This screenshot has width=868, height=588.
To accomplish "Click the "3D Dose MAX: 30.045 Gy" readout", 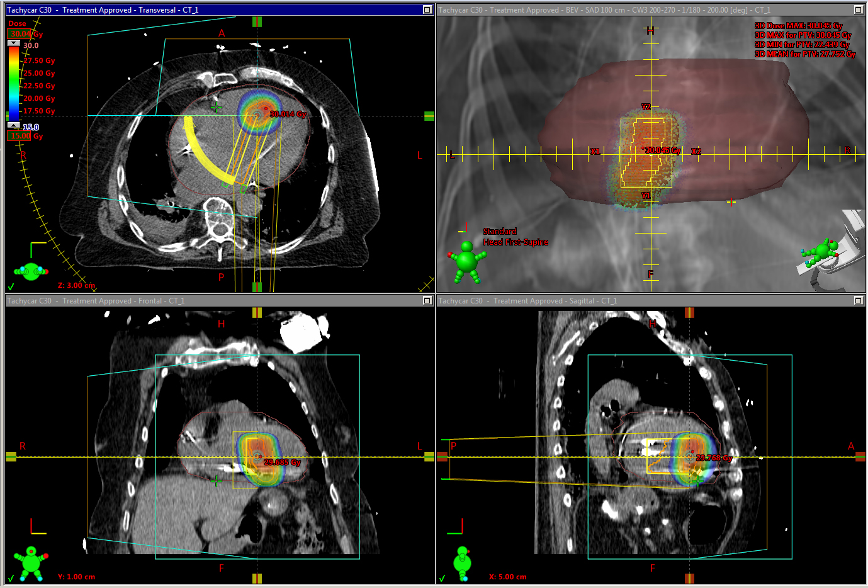I will (x=799, y=26).
